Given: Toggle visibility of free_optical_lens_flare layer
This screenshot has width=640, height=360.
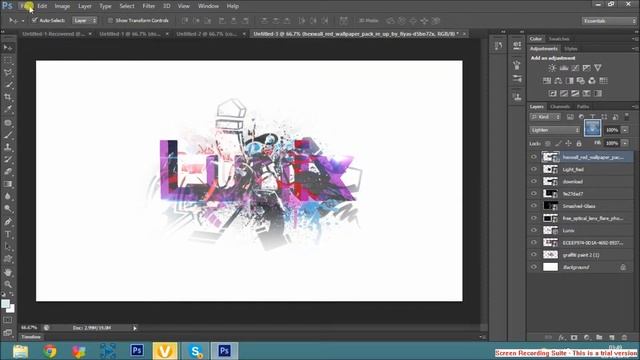Looking at the screenshot, I should point(534,218).
